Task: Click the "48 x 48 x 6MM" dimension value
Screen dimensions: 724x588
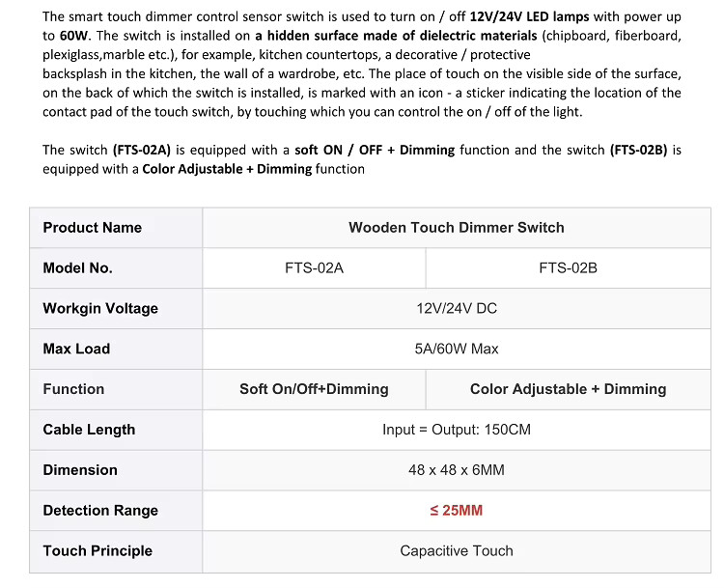Action: pos(457,470)
